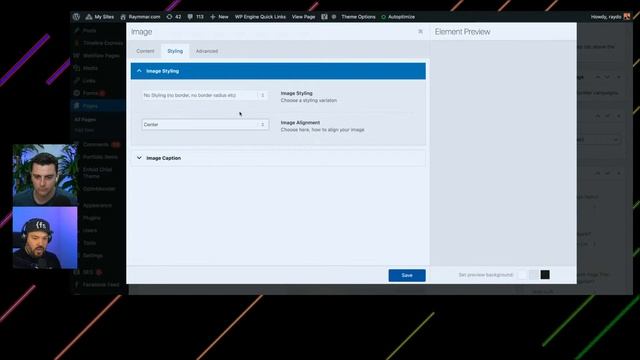The height and width of the screenshot is (360, 640).
Task: Close the Image modal window
Action: tap(420, 31)
